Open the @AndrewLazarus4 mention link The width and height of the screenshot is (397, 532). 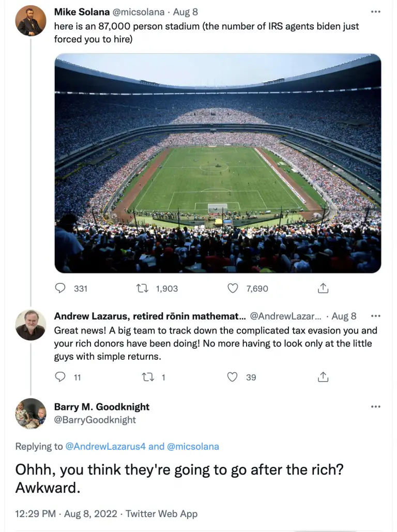[x=105, y=446]
